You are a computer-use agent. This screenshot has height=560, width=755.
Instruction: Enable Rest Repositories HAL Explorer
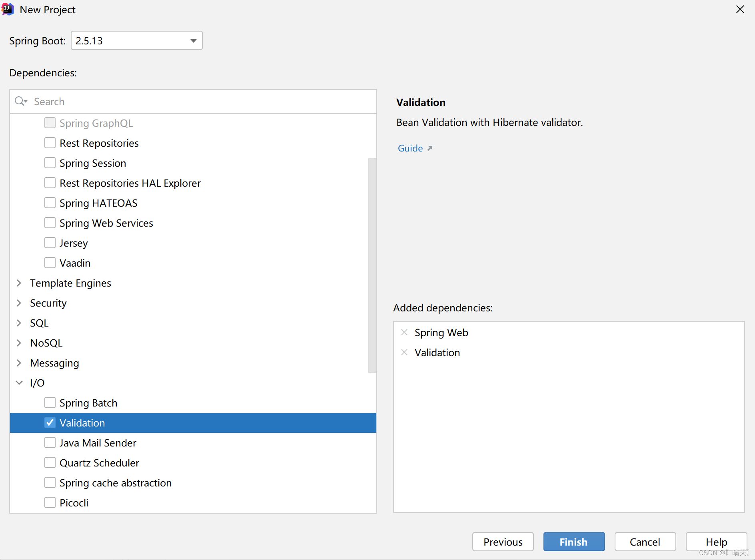[x=50, y=183]
